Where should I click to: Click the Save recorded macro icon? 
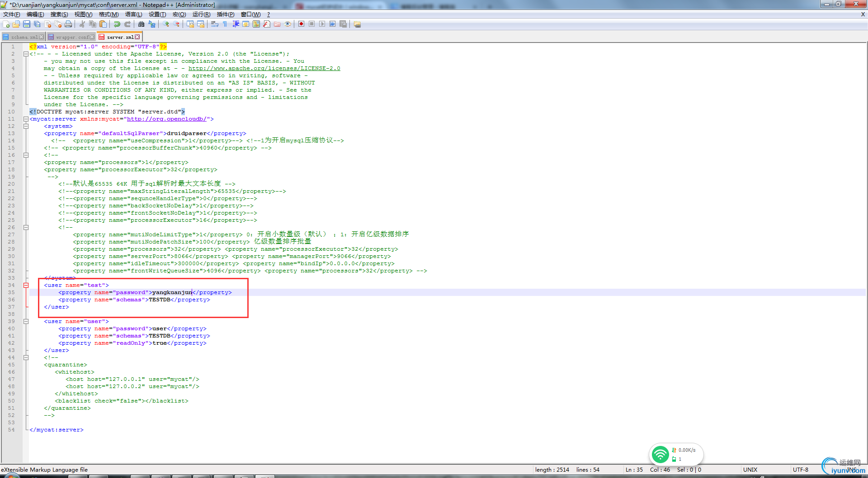tap(343, 24)
